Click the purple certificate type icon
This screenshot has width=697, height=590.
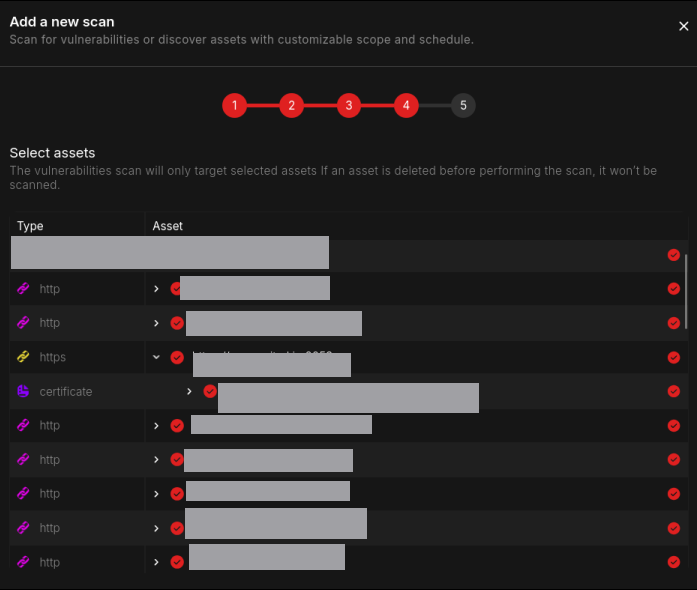(x=24, y=391)
